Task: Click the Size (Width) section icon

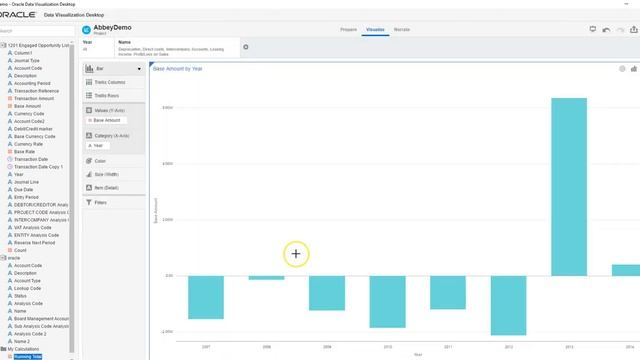Action: pyautogui.click(x=89, y=174)
